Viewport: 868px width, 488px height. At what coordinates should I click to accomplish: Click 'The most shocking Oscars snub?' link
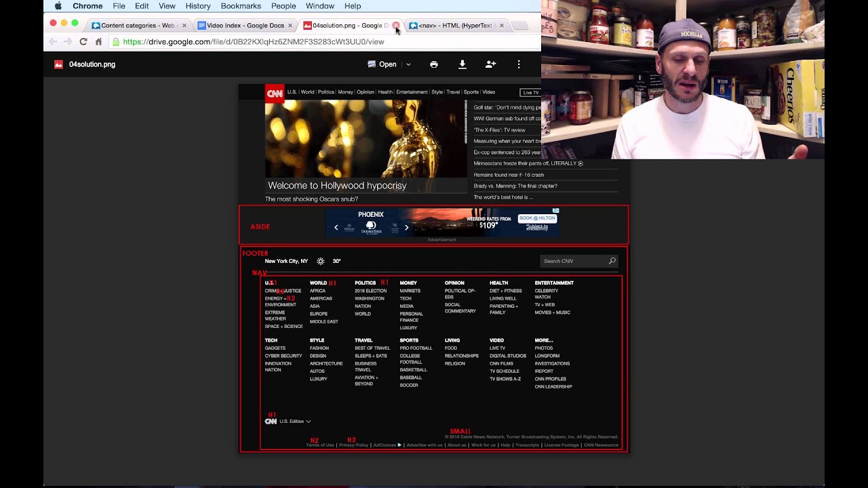point(311,199)
